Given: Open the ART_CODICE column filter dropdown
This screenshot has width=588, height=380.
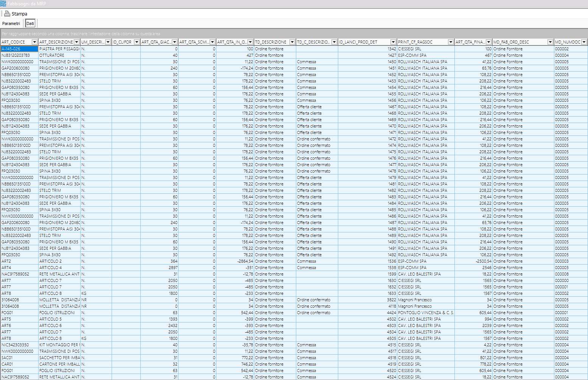Looking at the screenshot, I should coord(35,42).
